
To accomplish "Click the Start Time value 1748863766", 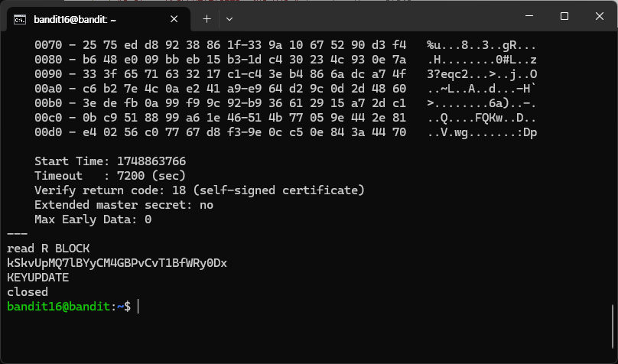I will point(151,161).
